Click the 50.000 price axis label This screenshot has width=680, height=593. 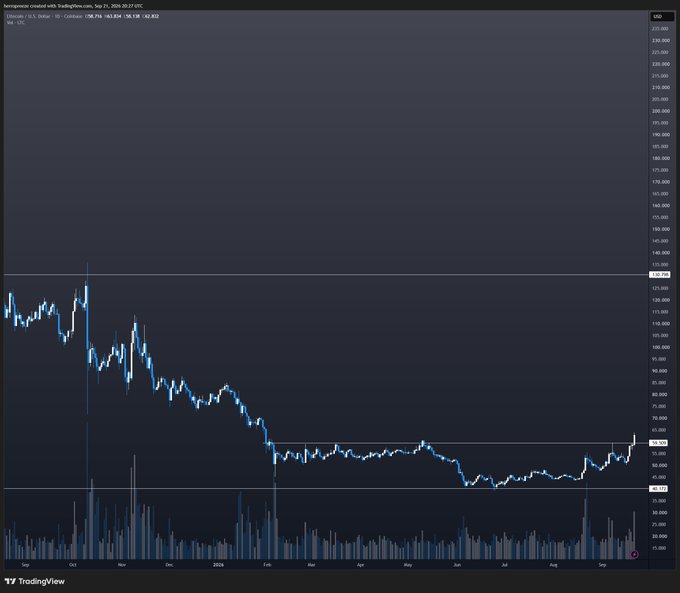coord(660,465)
